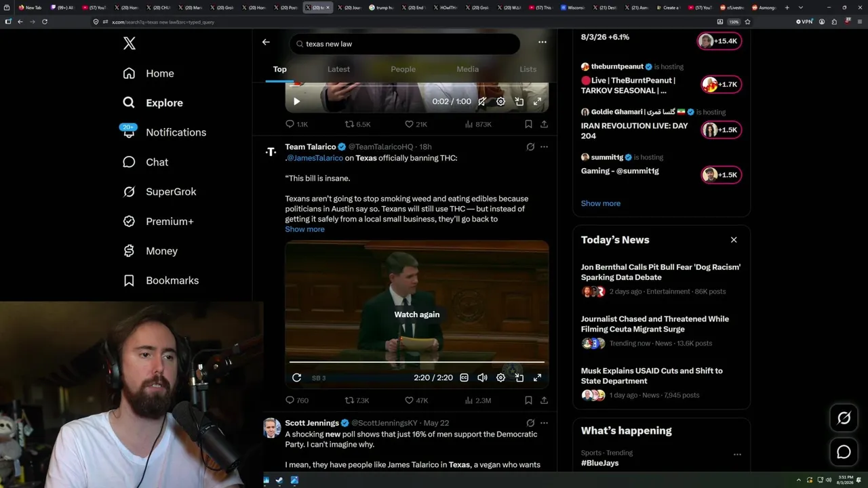Open Money in the sidebar

tap(150, 251)
